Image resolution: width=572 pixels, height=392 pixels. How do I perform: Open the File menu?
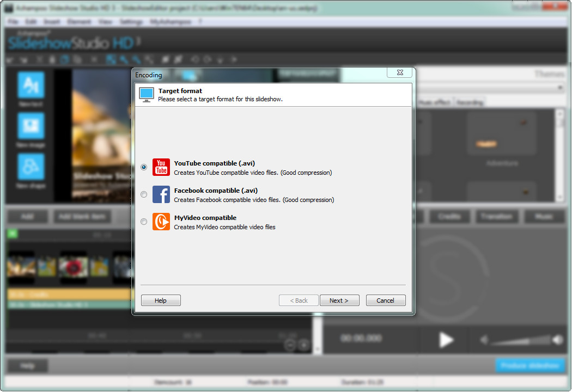pos(14,22)
